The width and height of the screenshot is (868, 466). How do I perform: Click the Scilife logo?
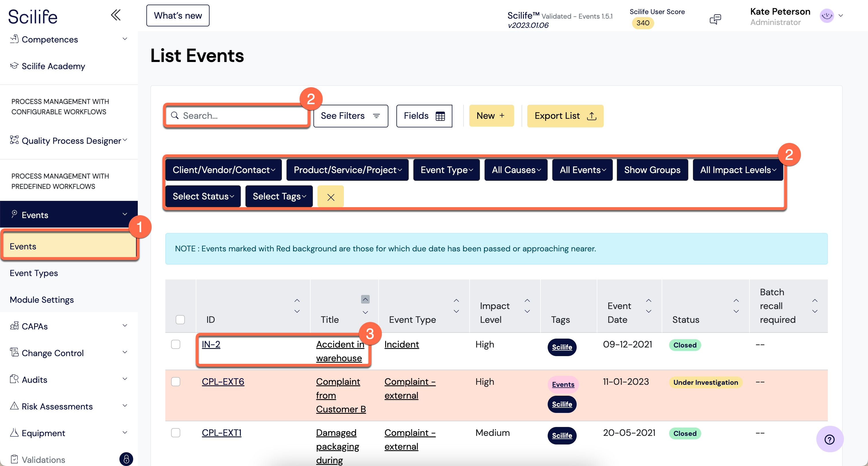tap(33, 16)
